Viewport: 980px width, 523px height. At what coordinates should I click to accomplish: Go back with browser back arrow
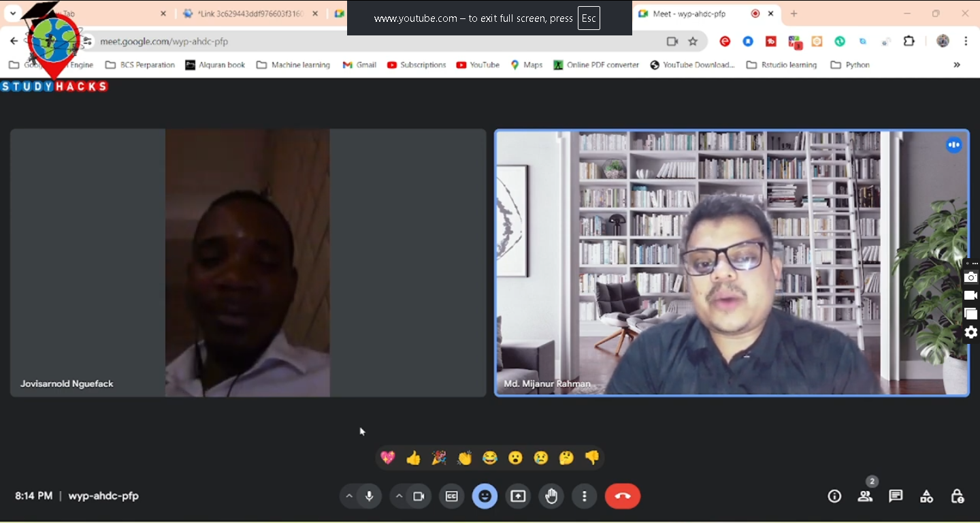[14, 42]
